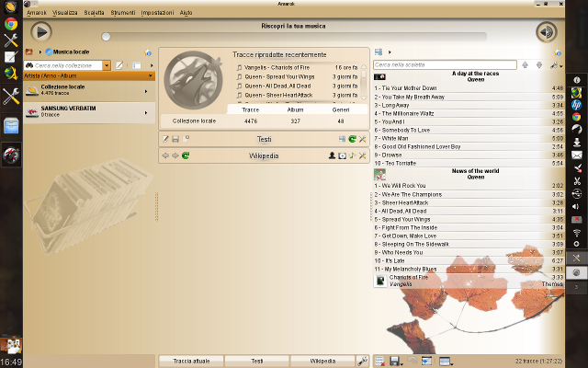The image size is (588, 368).
Task: Click the collection browser home folder icon
Action: pos(28,52)
